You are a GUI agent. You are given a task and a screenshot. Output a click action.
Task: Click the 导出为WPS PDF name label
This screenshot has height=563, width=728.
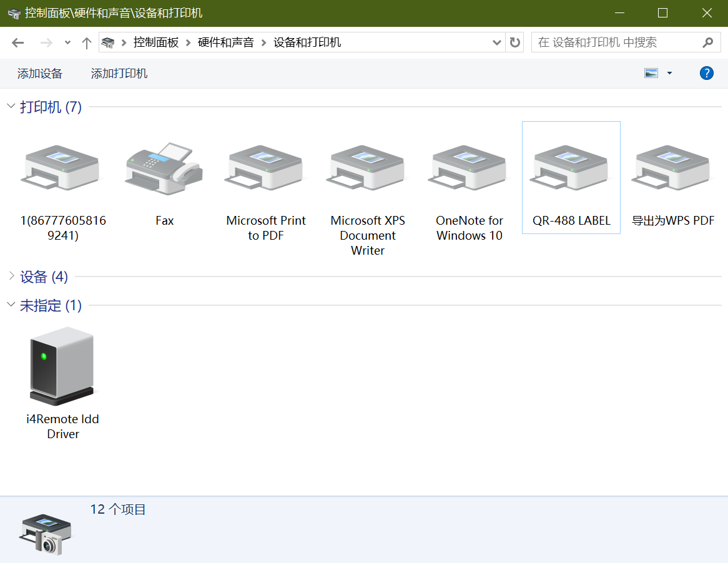pyautogui.click(x=673, y=220)
